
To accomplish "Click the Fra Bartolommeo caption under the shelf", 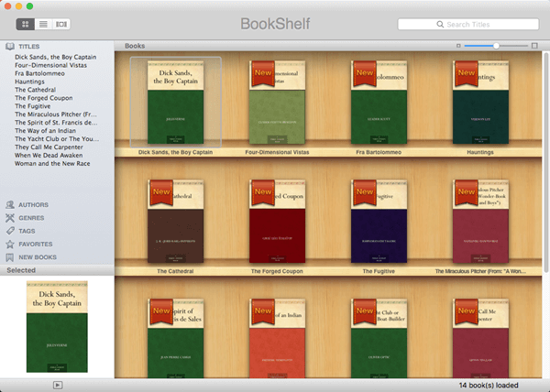I will 379,152.
